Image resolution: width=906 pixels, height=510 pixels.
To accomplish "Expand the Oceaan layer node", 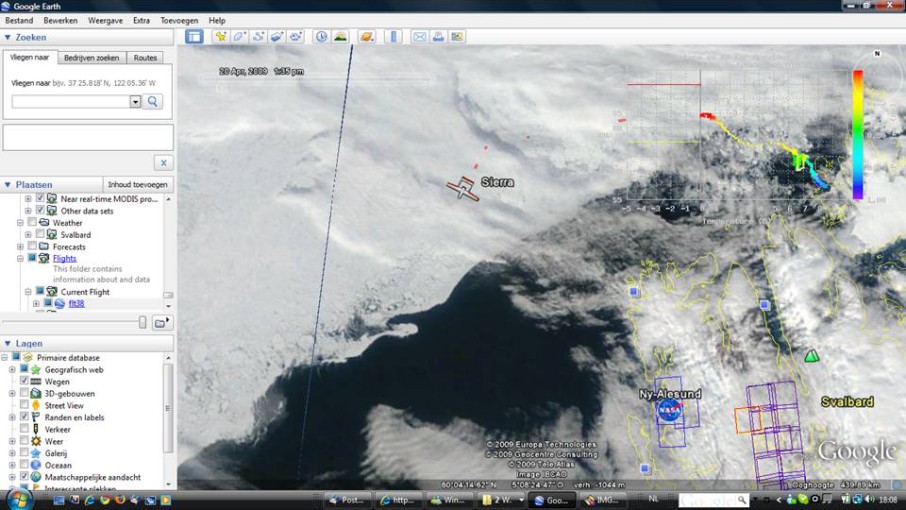I will pyautogui.click(x=12, y=465).
